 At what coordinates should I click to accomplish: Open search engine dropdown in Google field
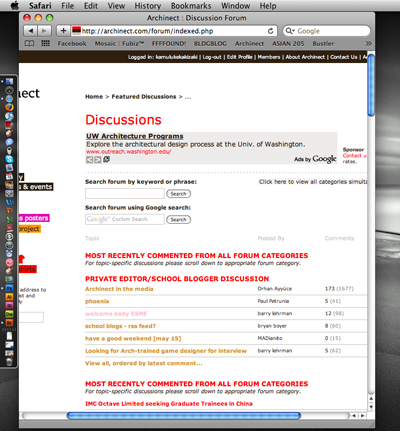click(x=290, y=31)
